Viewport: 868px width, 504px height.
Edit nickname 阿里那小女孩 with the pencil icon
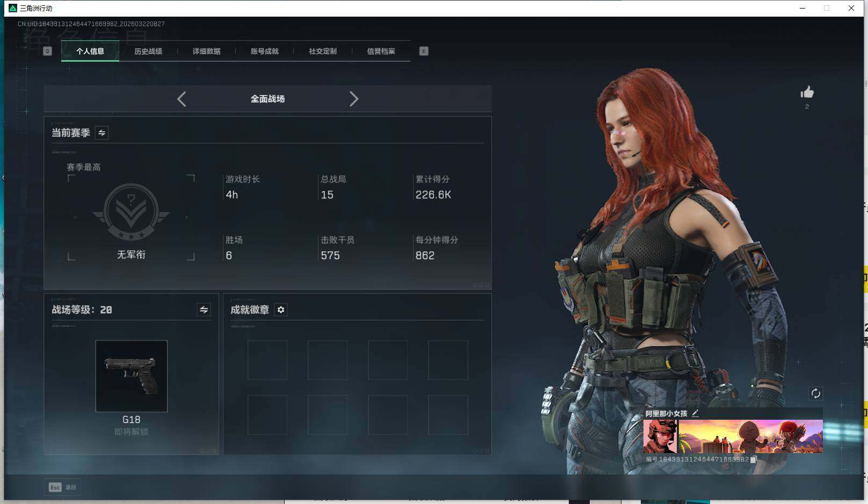coord(696,413)
